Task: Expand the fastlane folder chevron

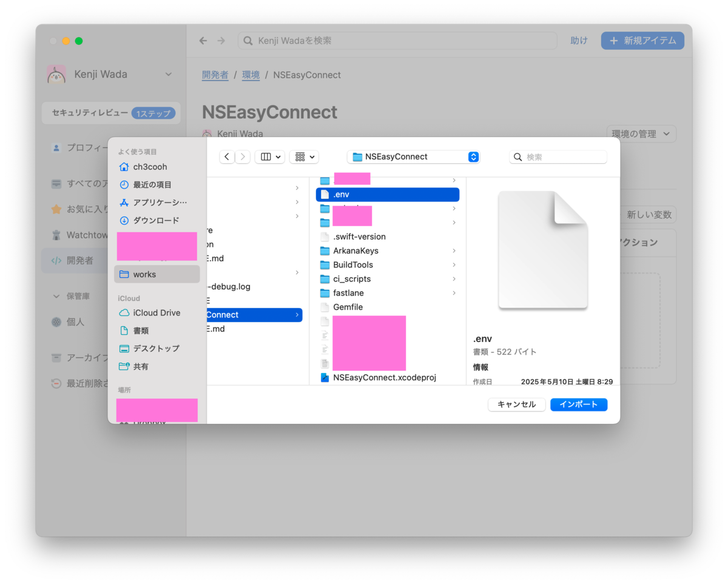Action: point(454,293)
